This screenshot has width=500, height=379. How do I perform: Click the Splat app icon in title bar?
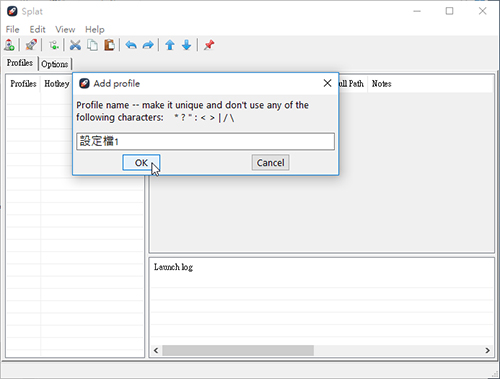[x=12, y=11]
